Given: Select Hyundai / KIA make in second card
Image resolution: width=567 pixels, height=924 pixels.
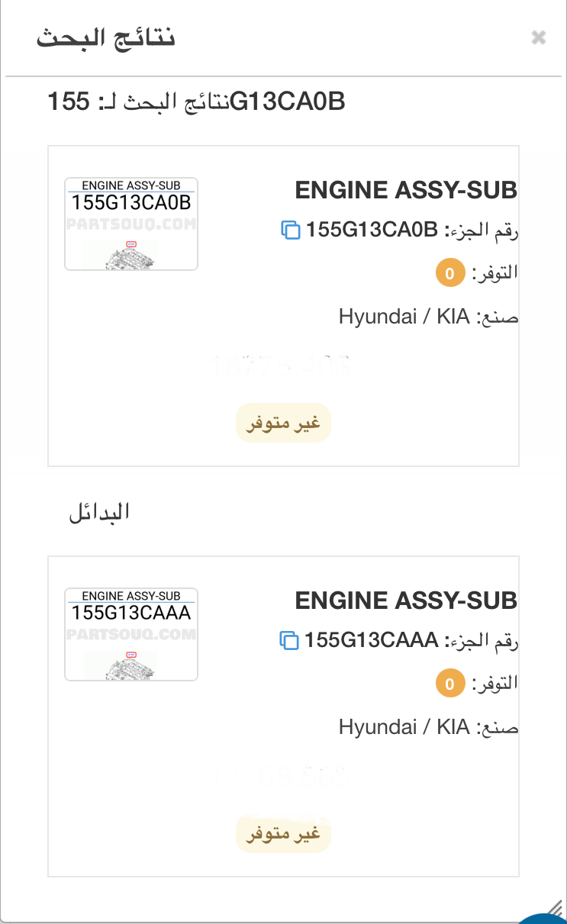Looking at the screenshot, I should point(404,727).
